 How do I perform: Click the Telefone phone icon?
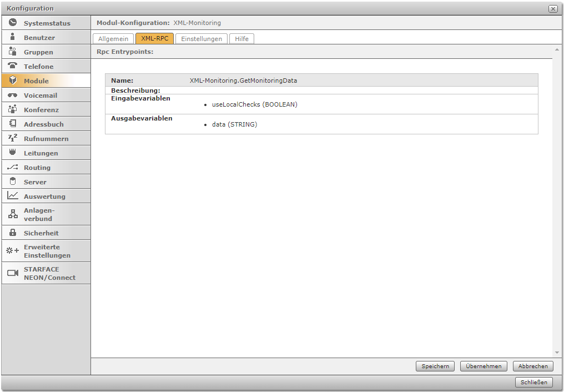(x=13, y=66)
